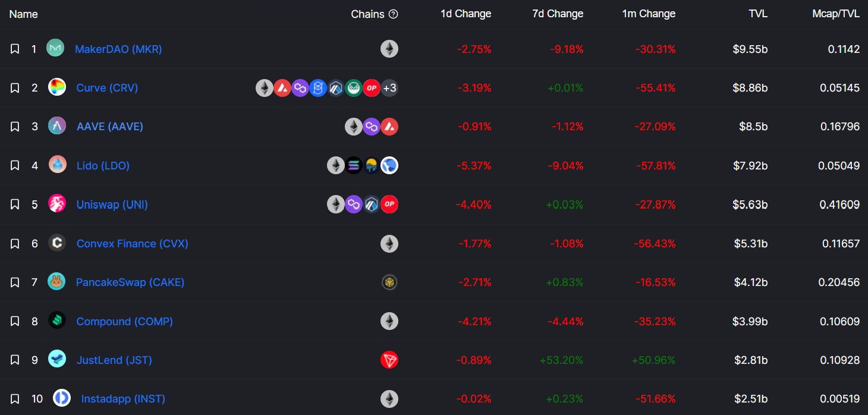Viewport: 868px width, 415px height.
Task: Click the Curve rainbow logo icon
Action: [x=57, y=87]
